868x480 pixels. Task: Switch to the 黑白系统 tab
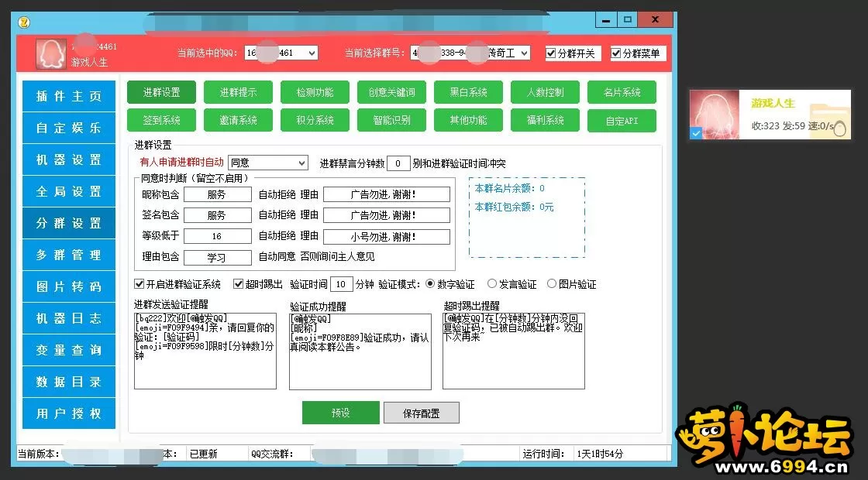pos(468,92)
